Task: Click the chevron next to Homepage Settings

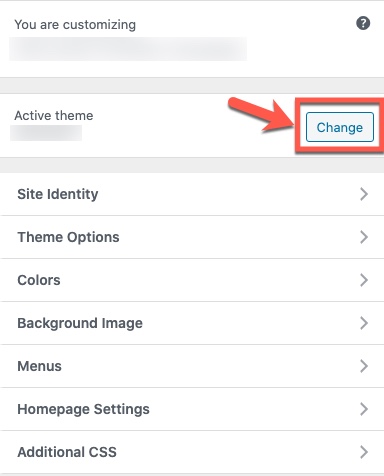Action: (x=364, y=409)
